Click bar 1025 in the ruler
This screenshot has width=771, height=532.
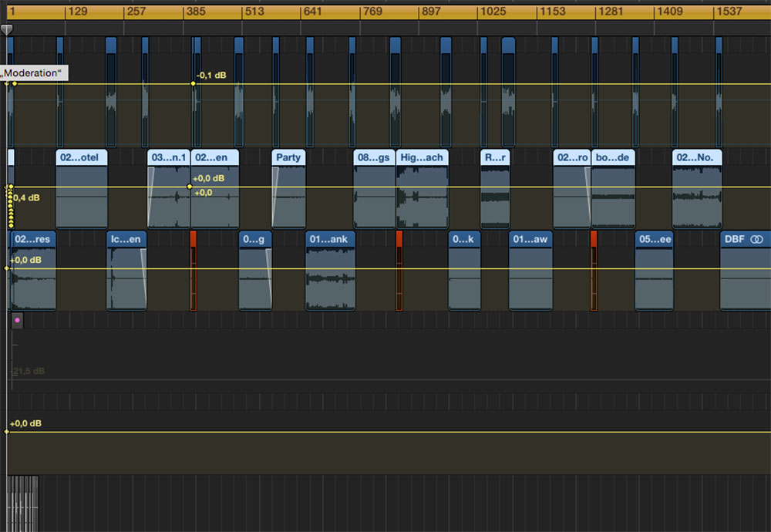492,12
